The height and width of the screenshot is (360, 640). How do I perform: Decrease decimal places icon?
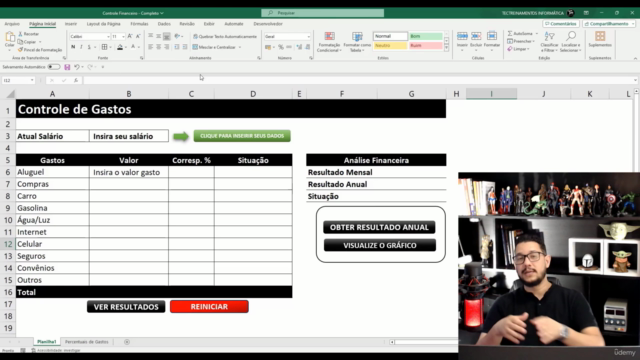point(307,47)
